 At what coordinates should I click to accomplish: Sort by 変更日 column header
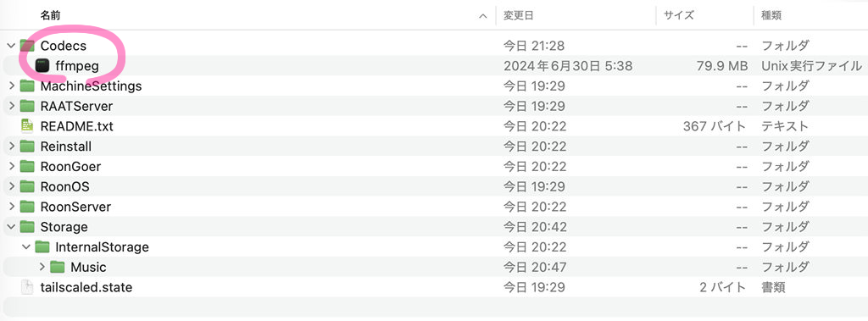click(518, 15)
